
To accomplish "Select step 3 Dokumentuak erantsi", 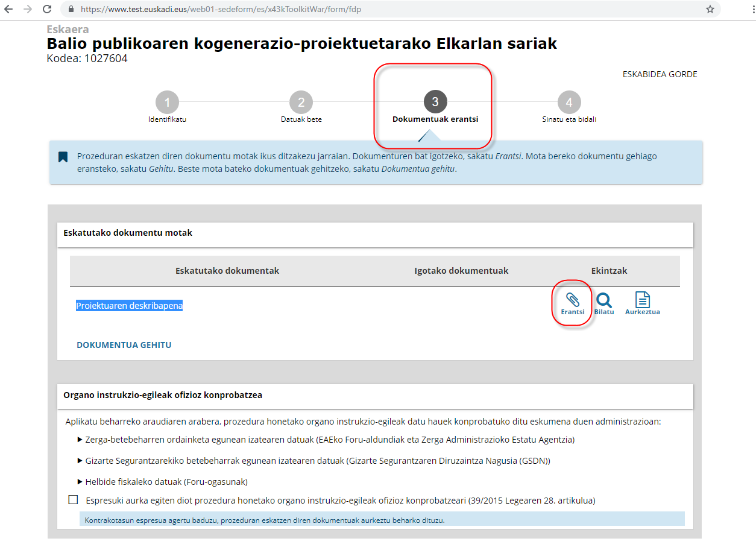I will click(435, 103).
